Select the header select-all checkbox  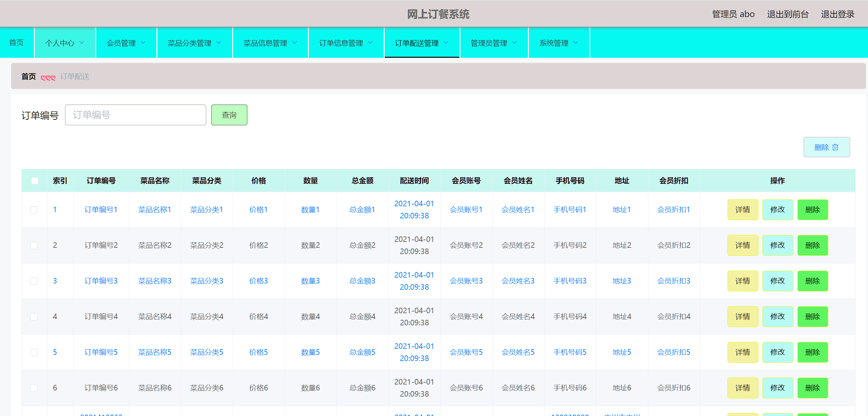tap(34, 180)
